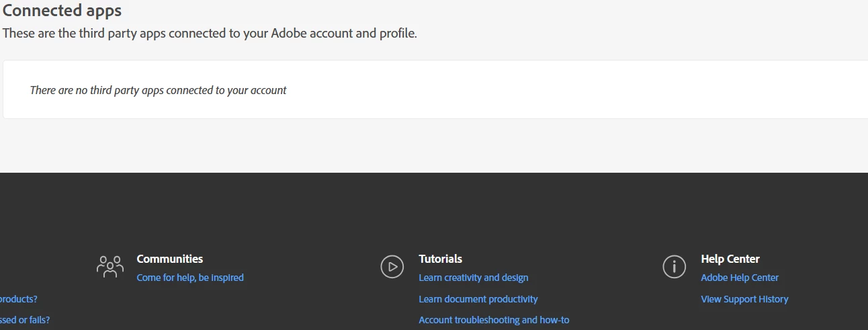
Task: Click the 'no third party apps connected' message
Action: tap(159, 90)
